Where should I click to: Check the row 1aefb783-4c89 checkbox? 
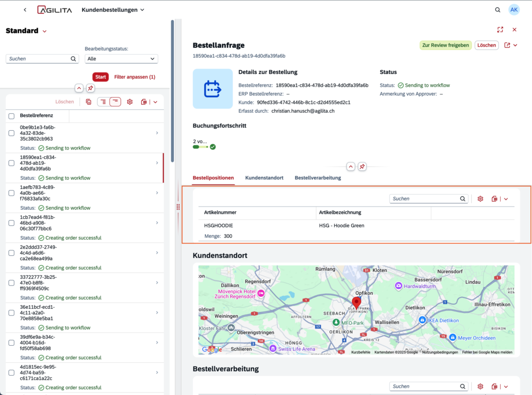click(11, 193)
